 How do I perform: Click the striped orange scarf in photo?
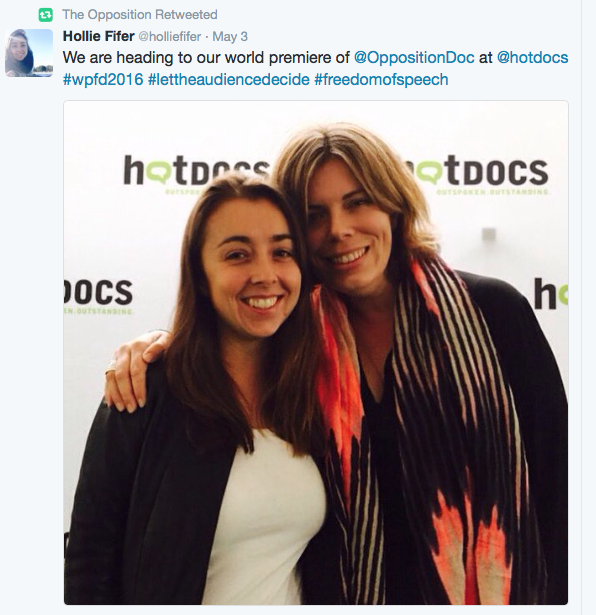(423, 431)
